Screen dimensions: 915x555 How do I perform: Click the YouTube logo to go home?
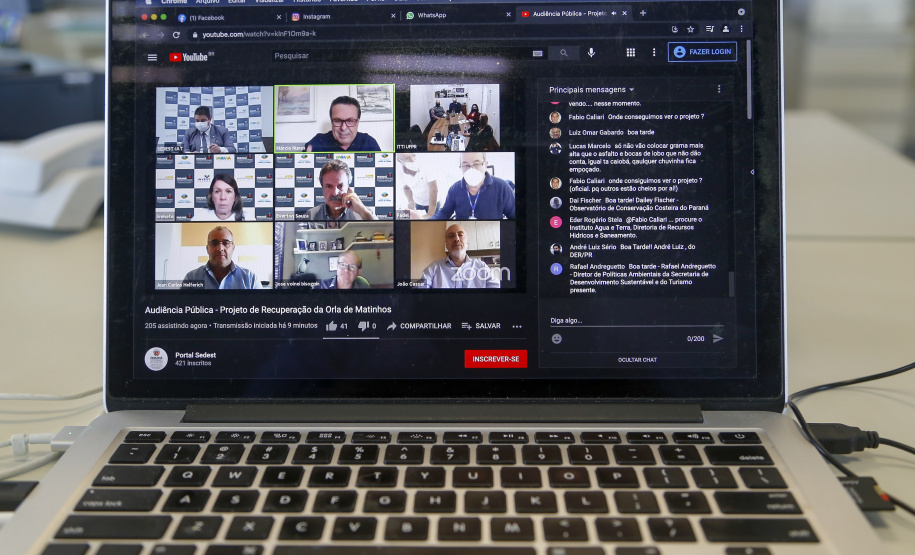pos(191,57)
